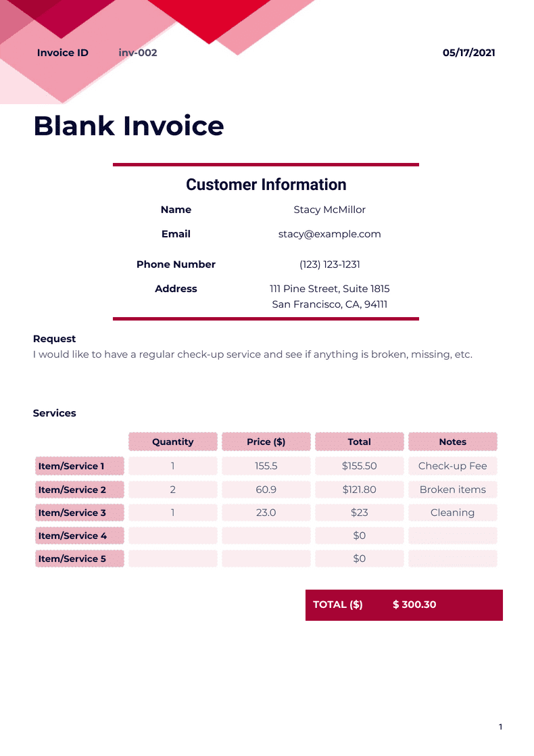This screenshot has height=756, width=534.
Task: Click the Price ($) column header
Action: click(x=266, y=442)
